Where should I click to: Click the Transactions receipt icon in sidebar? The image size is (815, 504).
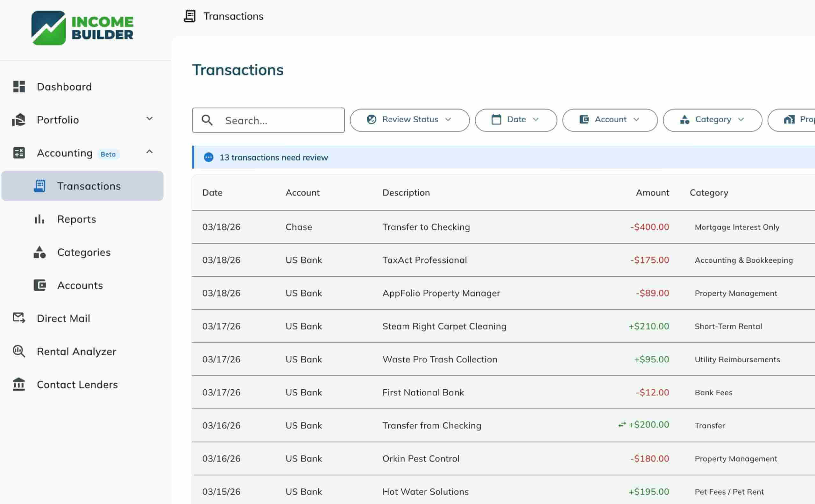pos(40,186)
